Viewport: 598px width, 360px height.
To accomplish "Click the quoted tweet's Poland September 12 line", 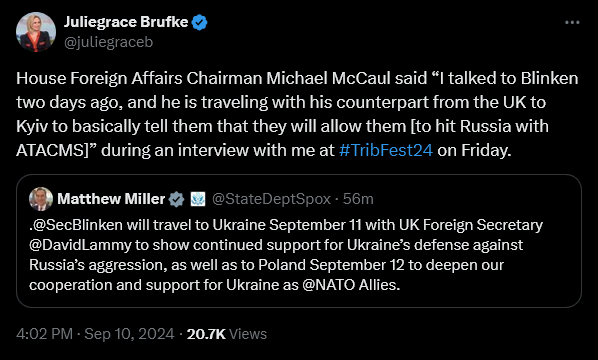I will pos(266,265).
